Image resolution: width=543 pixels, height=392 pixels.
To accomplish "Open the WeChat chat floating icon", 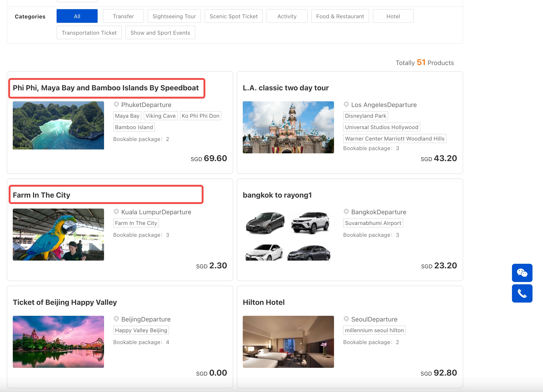I will [x=522, y=273].
